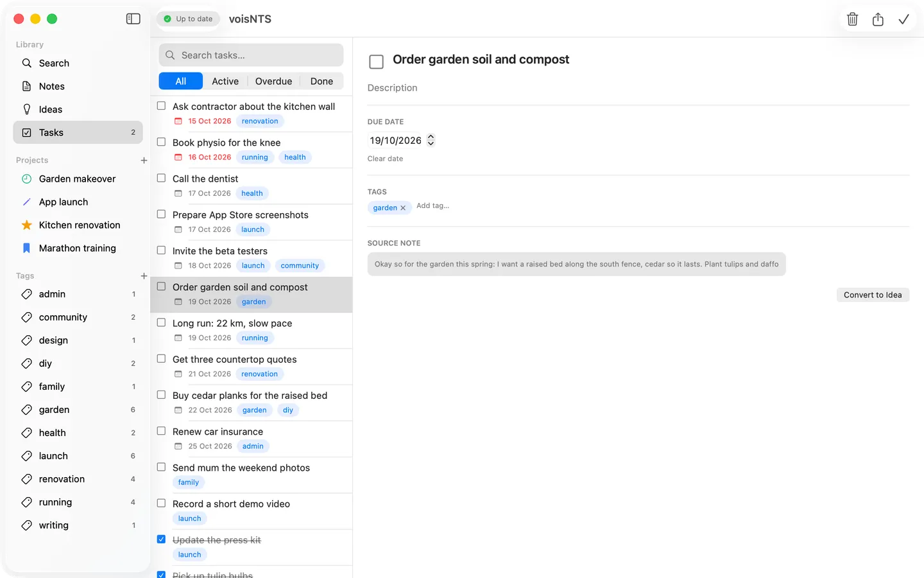Screen dimensions: 924x578
Task: Filter by the community tag in sidebar
Action: point(78,317)
